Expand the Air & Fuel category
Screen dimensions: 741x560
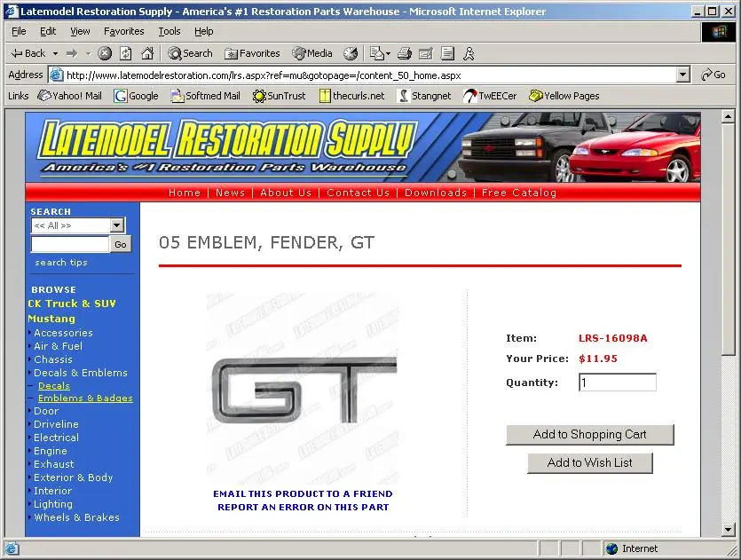point(58,346)
